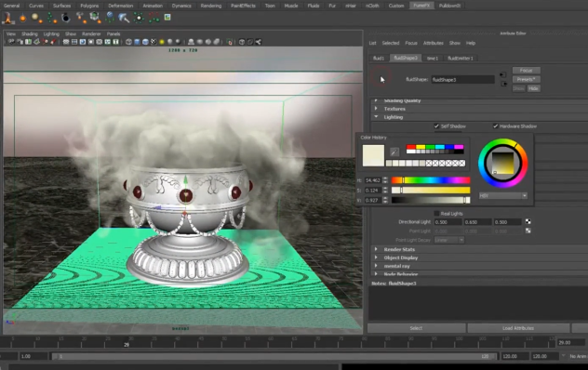
Task: Uncheck the Self Shadow checkbox
Action: point(436,126)
